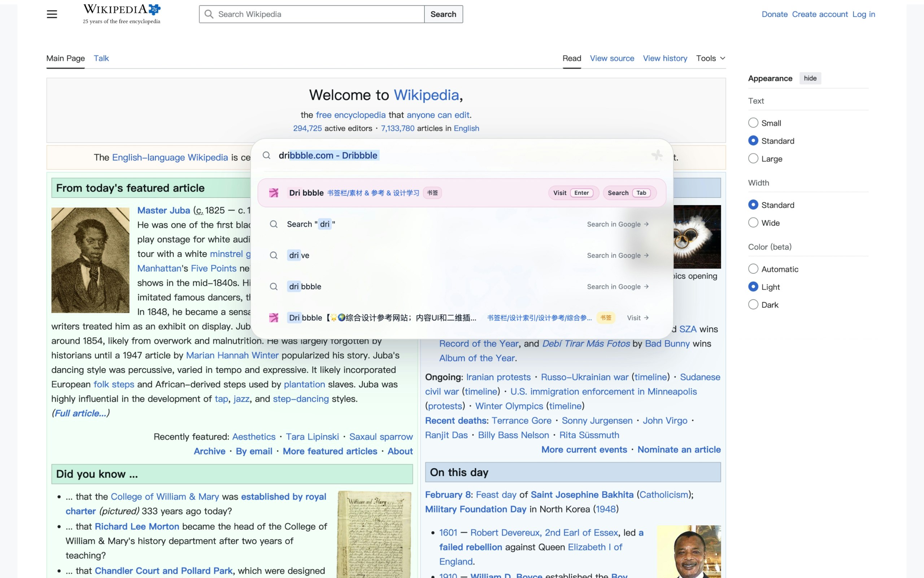Image resolution: width=924 pixels, height=578 pixels.
Task: Click the magnifier icon in Wikipedia search
Action: (209, 14)
